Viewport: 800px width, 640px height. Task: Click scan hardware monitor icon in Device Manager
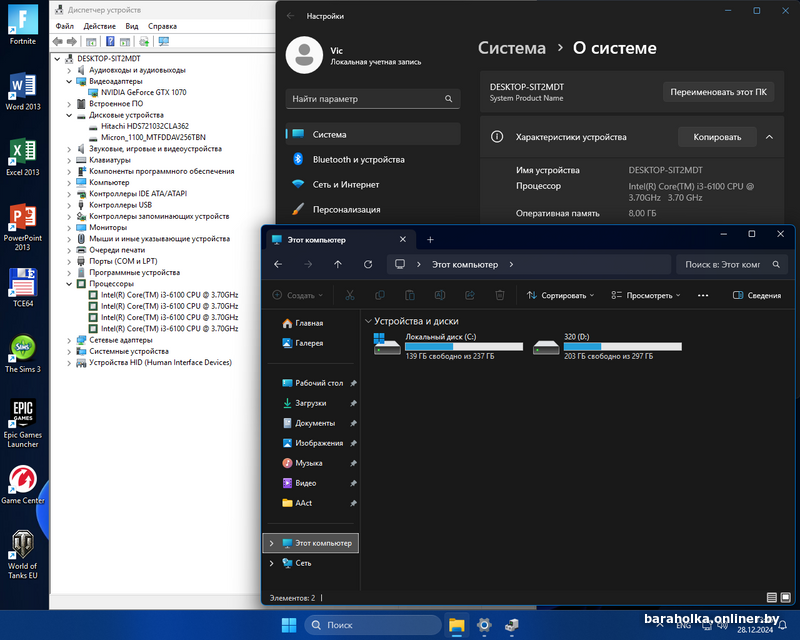pos(164,42)
